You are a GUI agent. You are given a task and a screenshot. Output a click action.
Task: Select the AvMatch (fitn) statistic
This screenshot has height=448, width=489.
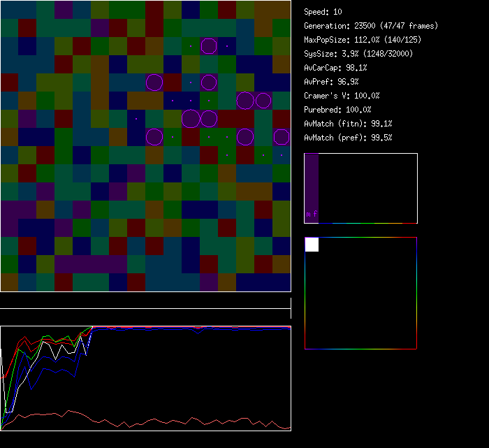click(x=348, y=124)
